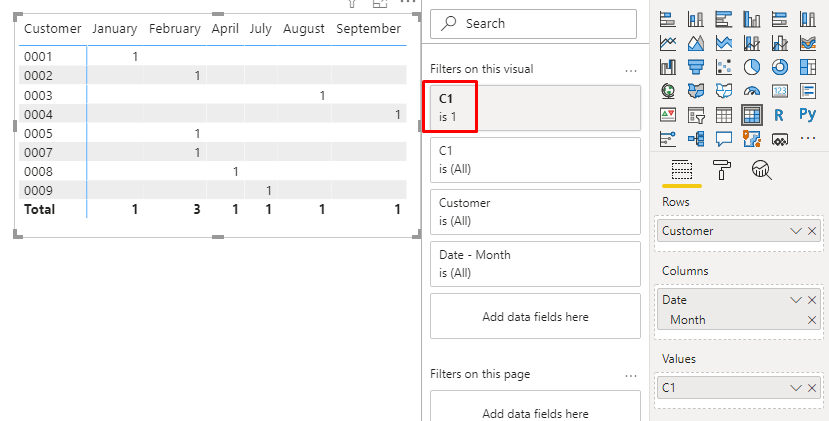Open options for Filters on this page
829x421 pixels.
(x=631, y=376)
